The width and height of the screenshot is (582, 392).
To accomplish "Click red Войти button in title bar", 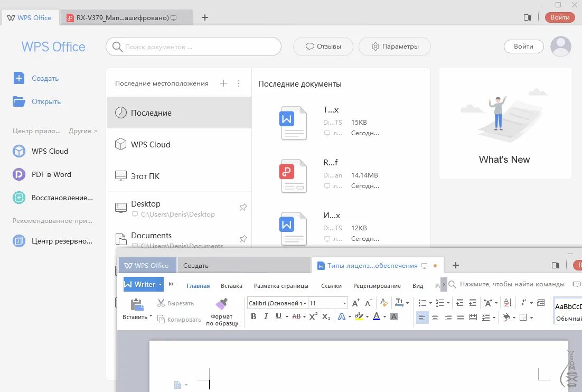I will tap(560, 17).
